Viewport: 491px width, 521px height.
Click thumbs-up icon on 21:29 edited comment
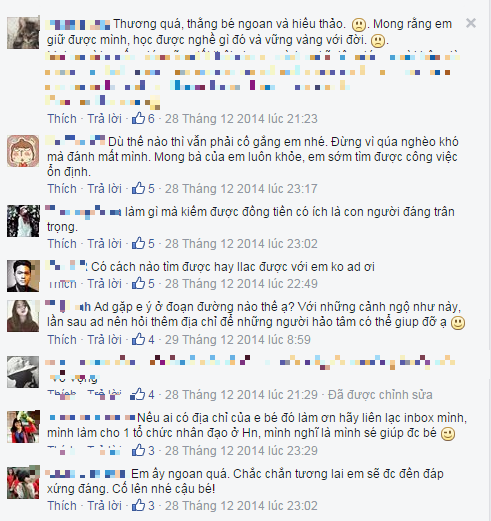coord(138,394)
